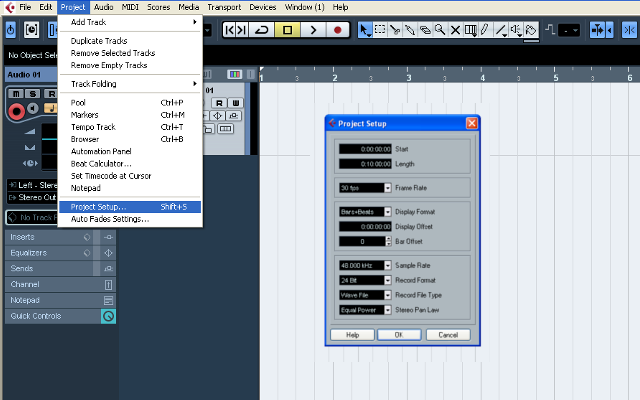
Task: Select the Color tool
Action: pyautogui.click(x=531, y=30)
